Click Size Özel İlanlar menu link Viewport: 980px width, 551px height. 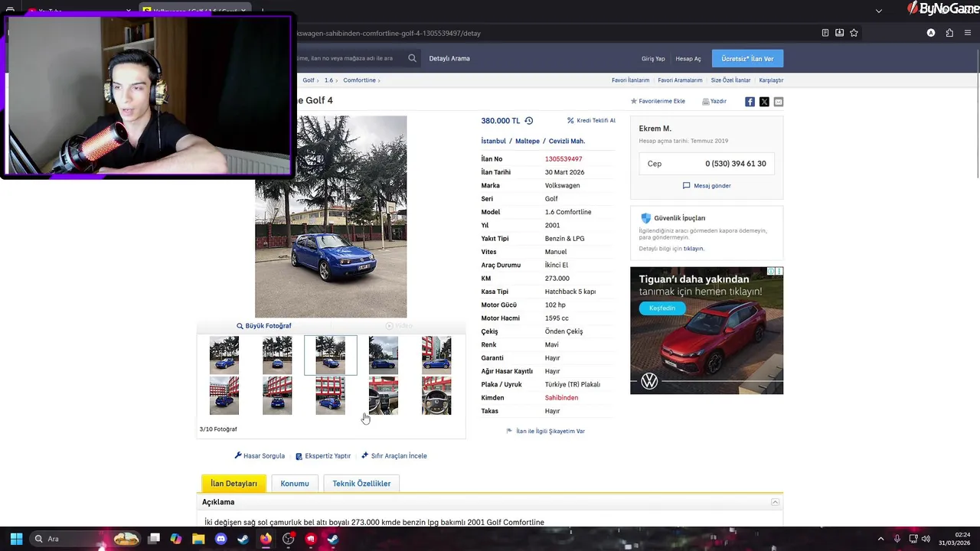730,80
